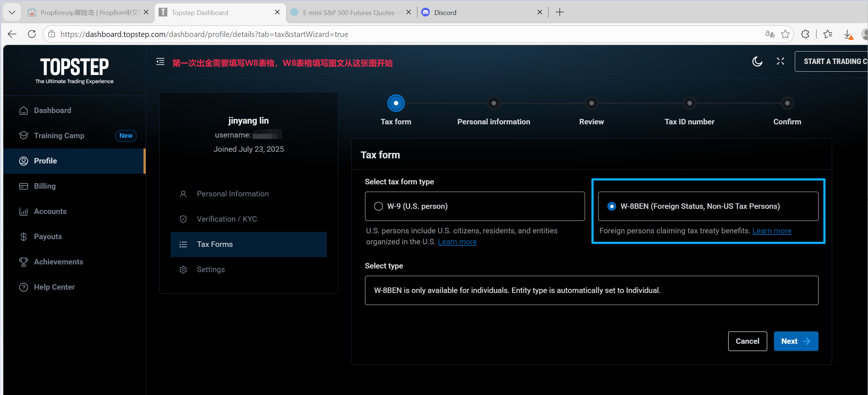Image resolution: width=868 pixels, height=395 pixels.
Task: Click the Next button
Action: click(796, 341)
